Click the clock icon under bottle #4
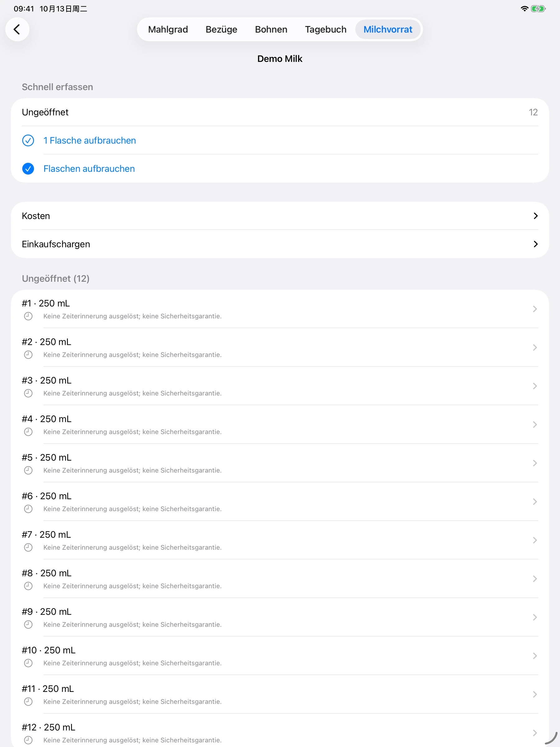560x747 pixels. (28, 432)
